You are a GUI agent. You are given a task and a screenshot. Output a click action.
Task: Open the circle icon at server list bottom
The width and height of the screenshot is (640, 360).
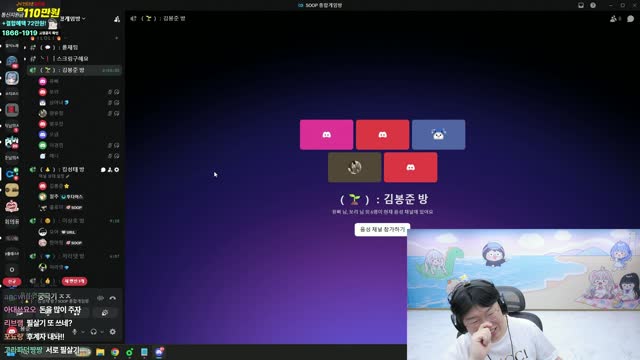pyautogui.click(x=12, y=270)
